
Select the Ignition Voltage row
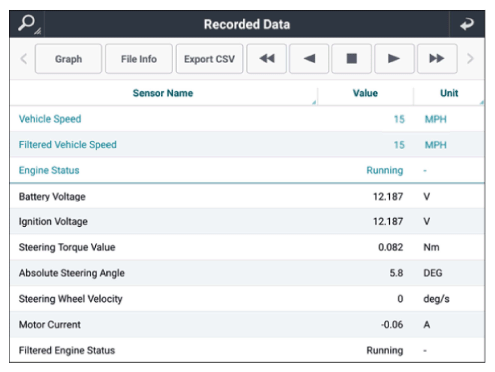point(247,221)
